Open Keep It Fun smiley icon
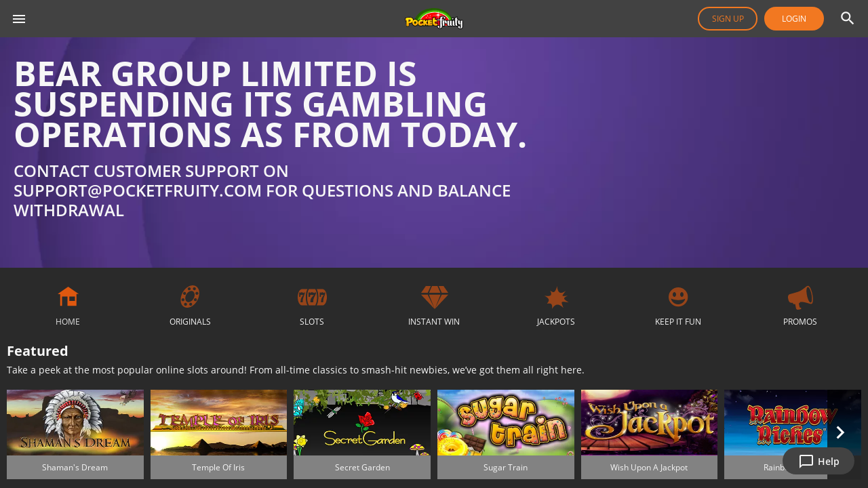 pos(678,297)
